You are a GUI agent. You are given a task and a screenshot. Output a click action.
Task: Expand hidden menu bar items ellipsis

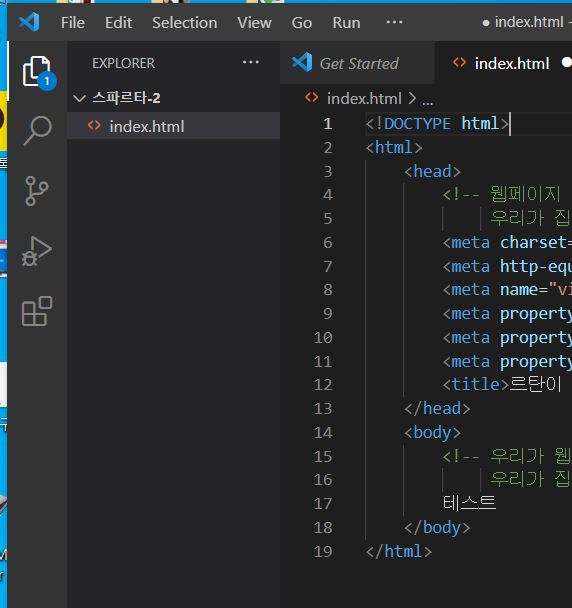pos(394,22)
